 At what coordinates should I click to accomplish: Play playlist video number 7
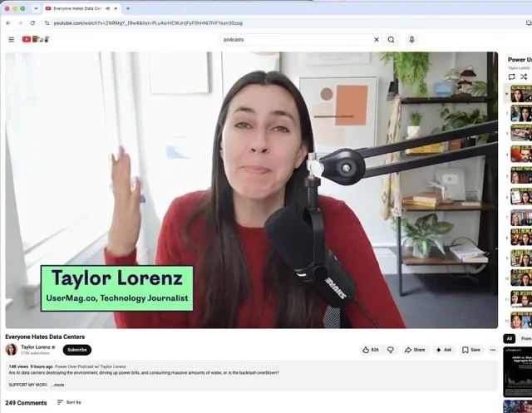[x=521, y=218]
